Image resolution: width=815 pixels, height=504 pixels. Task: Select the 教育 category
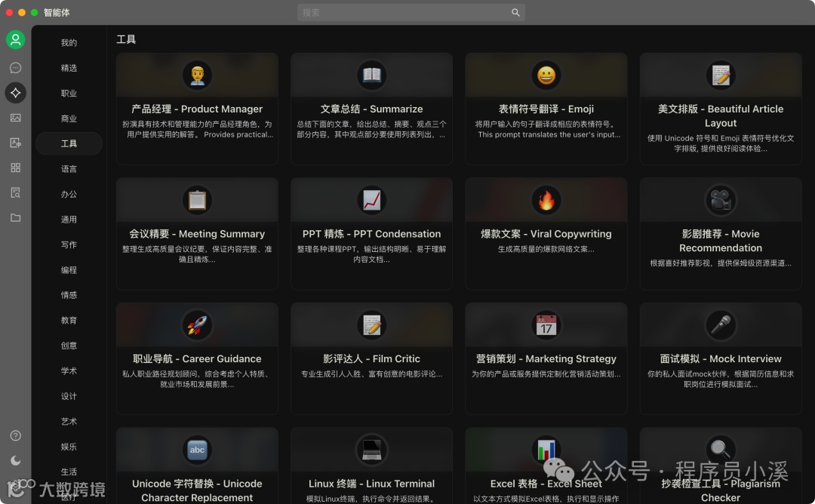[69, 320]
